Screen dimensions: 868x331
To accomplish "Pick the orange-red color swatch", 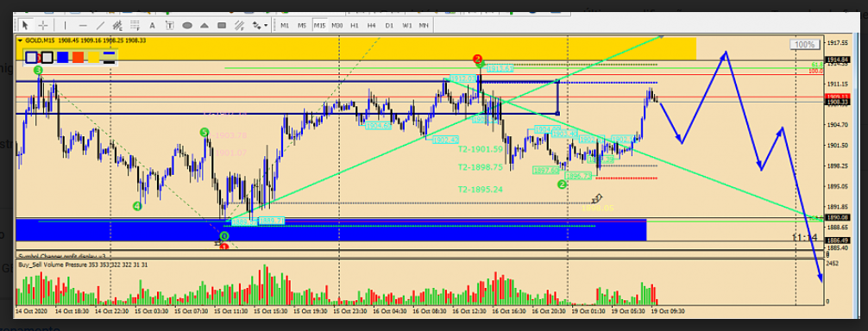I will click(x=78, y=58).
